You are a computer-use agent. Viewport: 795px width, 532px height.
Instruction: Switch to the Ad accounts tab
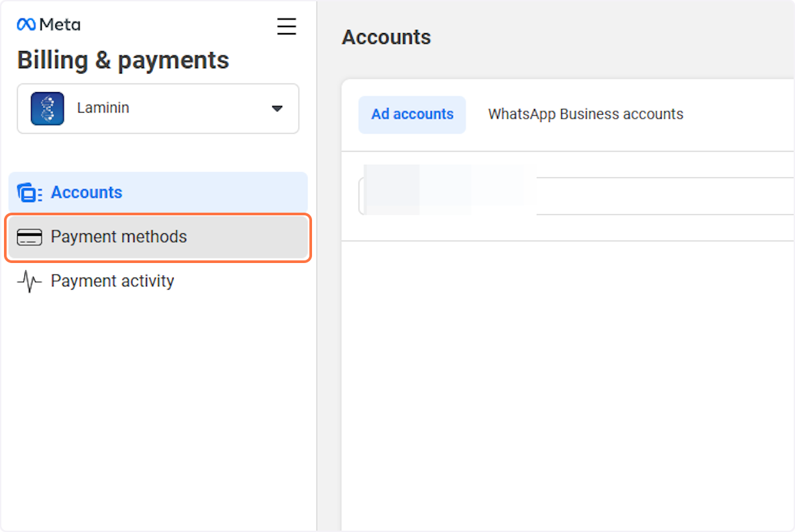tap(412, 115)
